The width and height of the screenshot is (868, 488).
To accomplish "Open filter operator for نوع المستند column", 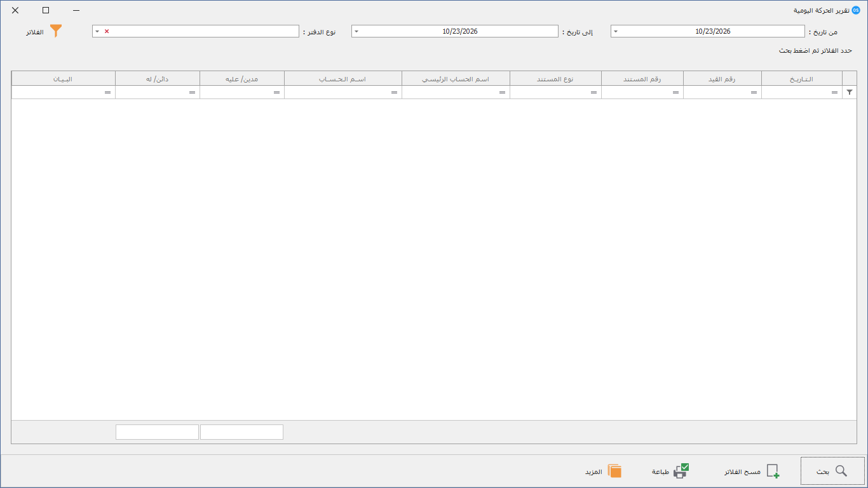I will point(593,93).
